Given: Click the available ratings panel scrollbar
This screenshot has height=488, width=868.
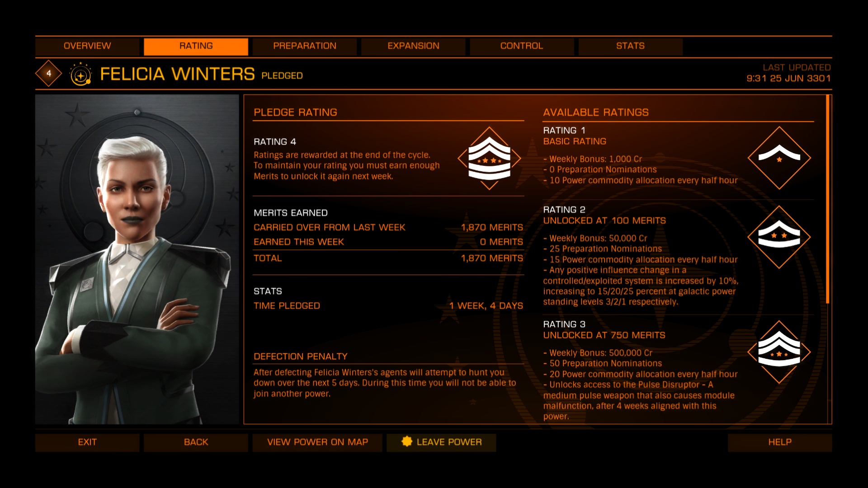Looking at the screenshot, I should pos(828,199).
